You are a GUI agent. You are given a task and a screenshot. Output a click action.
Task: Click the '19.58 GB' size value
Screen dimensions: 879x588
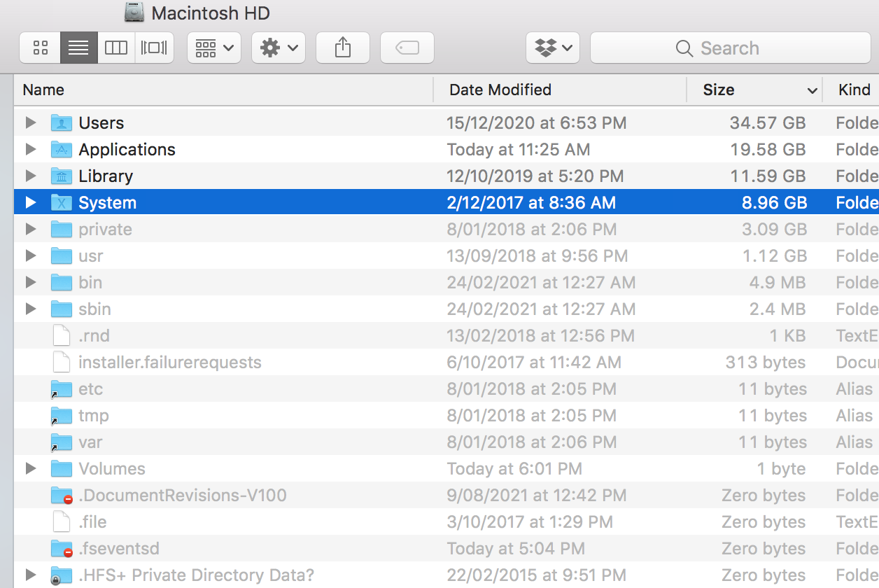768,150
